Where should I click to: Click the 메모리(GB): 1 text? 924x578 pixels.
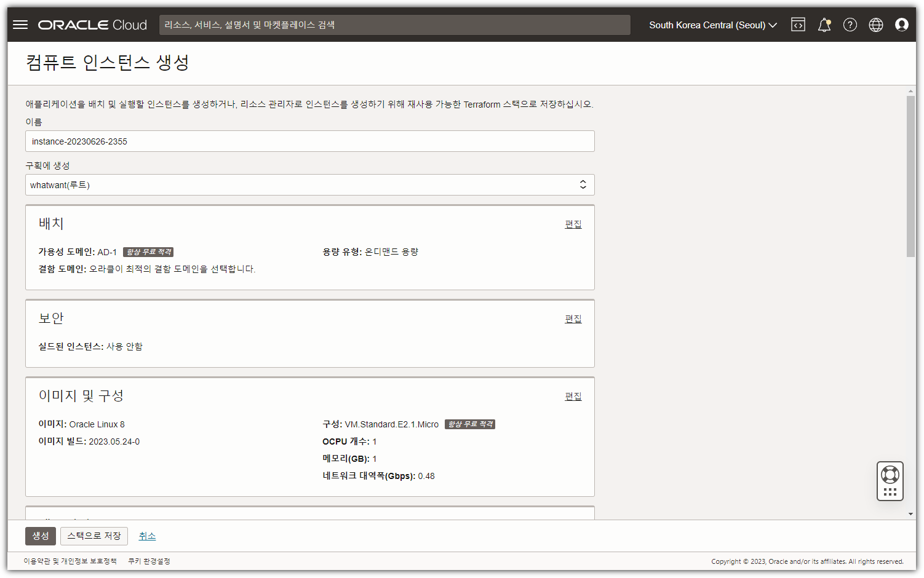[x=349, y=459]
